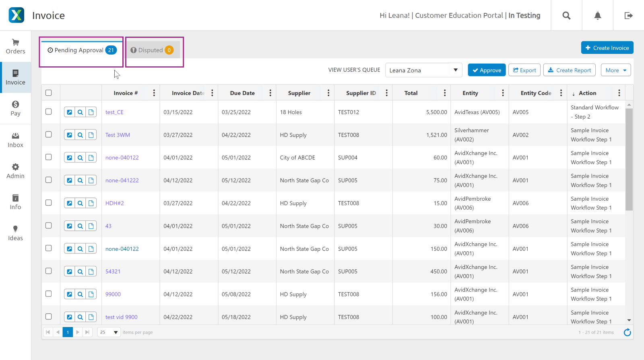Open invoice link none-041222
644x360 pixels.
tap(122, 181)
